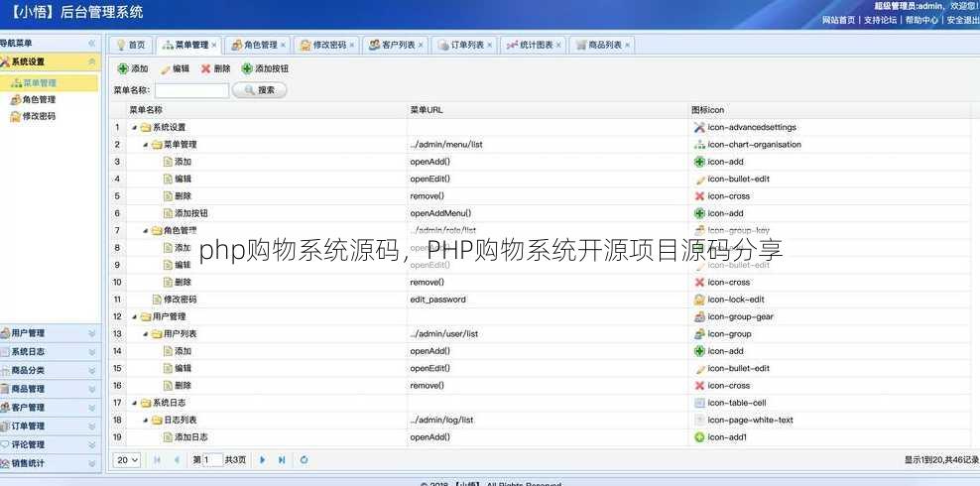
Task: Open the 帮助中心 header link
Action: tap(921, 20)
